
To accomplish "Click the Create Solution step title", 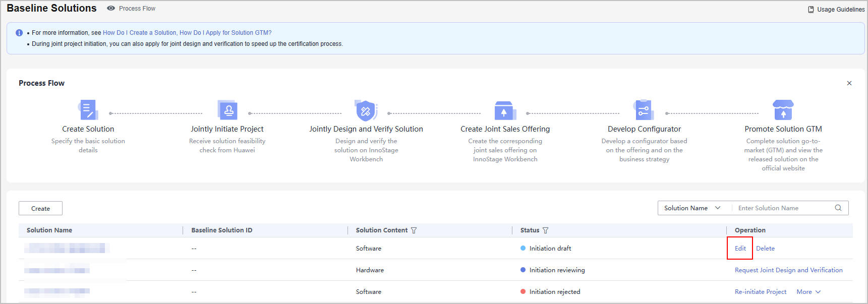I will 88,129.
